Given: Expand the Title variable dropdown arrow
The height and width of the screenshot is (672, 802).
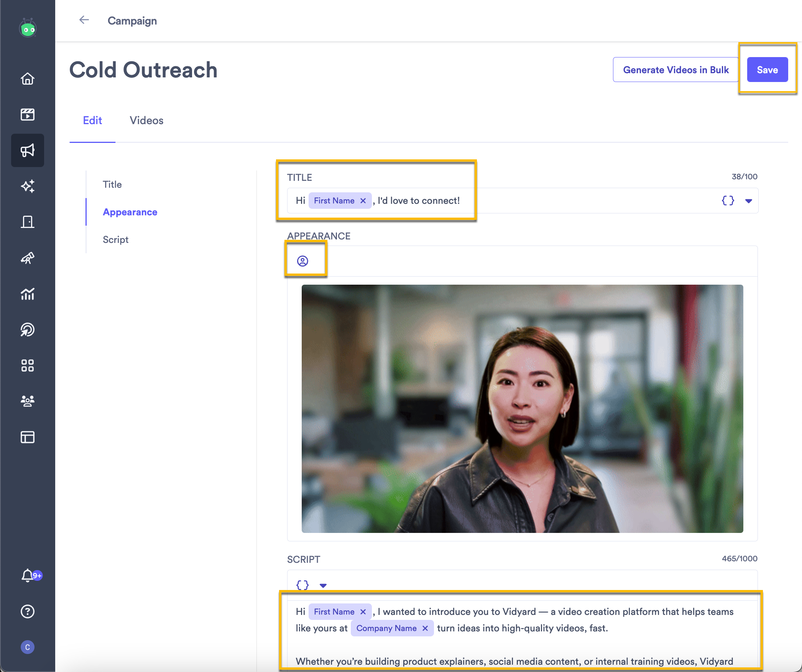Looking at the screenshot, I should tap(748, 201).
